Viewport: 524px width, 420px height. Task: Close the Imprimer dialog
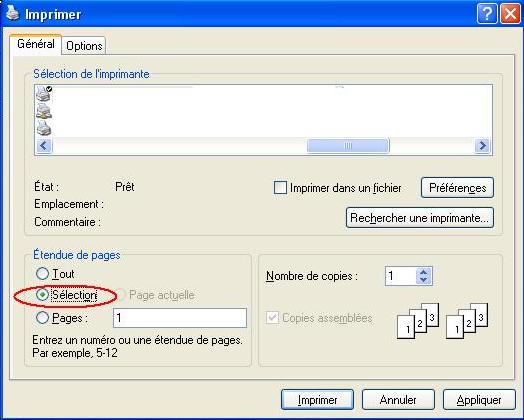510,14
